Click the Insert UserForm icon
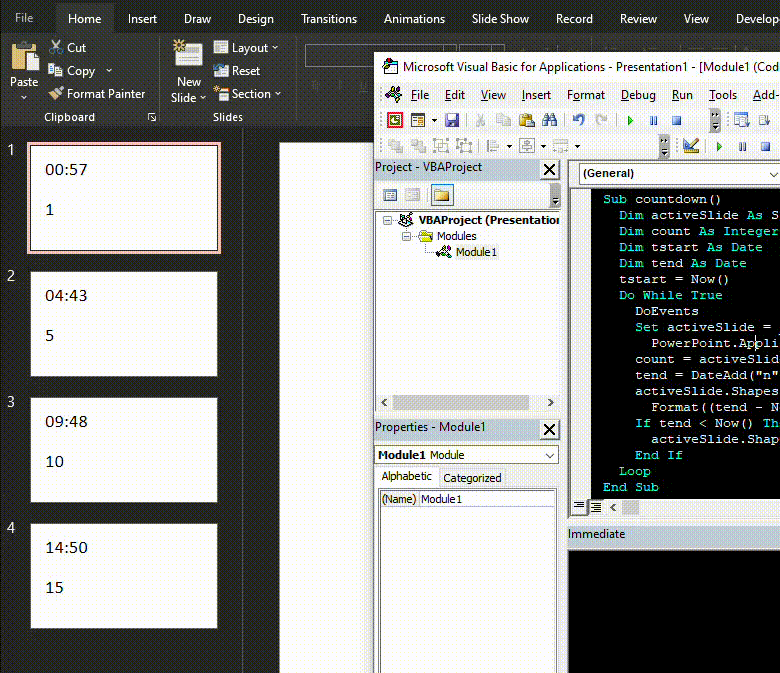 point(418,120)
